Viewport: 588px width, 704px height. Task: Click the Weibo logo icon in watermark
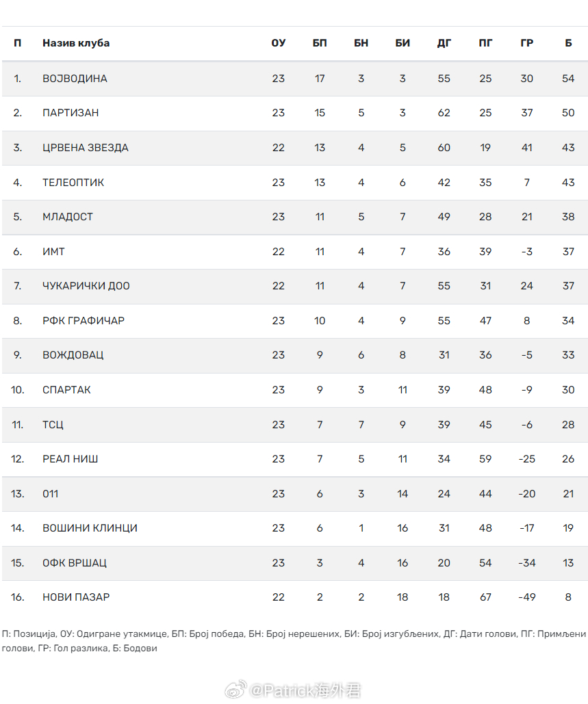(236, 690)
